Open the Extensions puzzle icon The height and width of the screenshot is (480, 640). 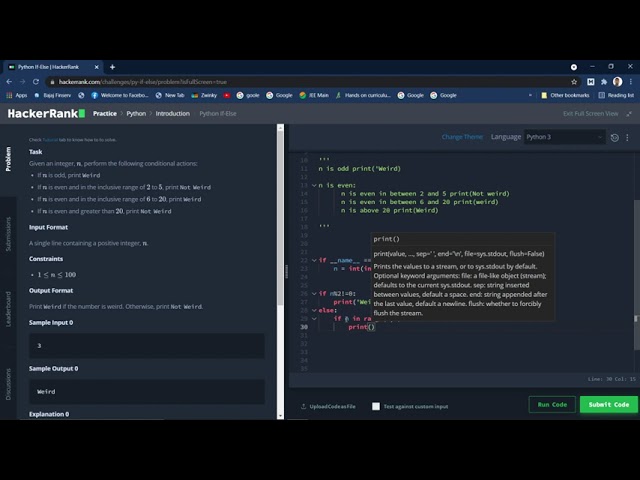(604, 82)
